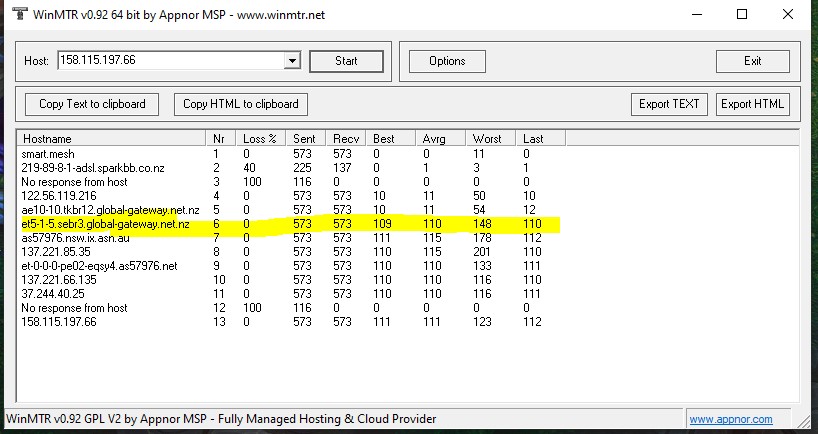This screenshot has width=818, height=434.
Task: Click the Nr column header
Action: (221, 139)
